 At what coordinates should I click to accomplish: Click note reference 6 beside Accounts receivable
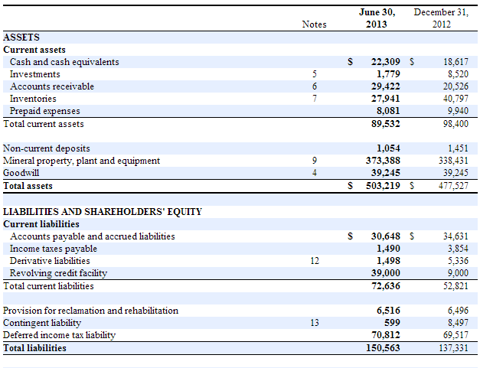point(314,86)
